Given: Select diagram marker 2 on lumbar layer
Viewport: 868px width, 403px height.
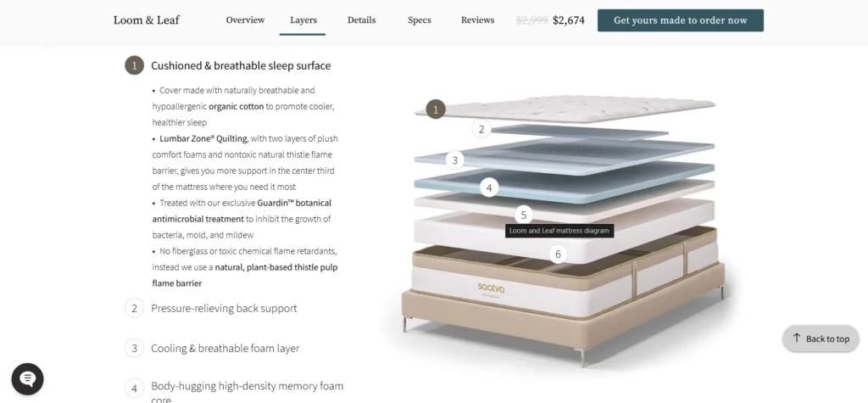Looking at the screenshot, I should 481,129.
